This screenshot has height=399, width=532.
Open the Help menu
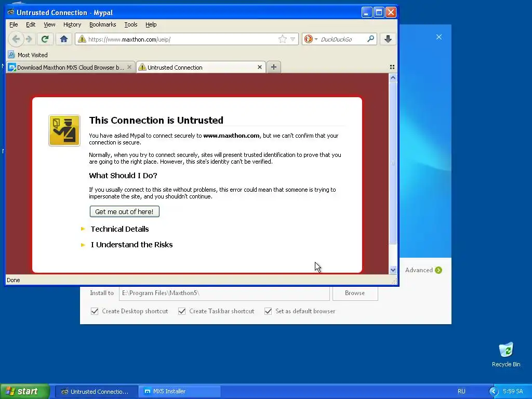[151, 24]
